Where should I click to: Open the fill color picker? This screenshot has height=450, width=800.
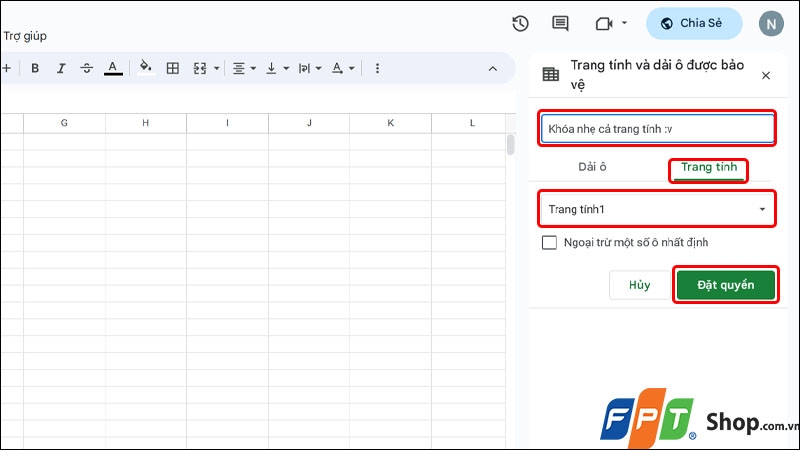tap(145, 68)
